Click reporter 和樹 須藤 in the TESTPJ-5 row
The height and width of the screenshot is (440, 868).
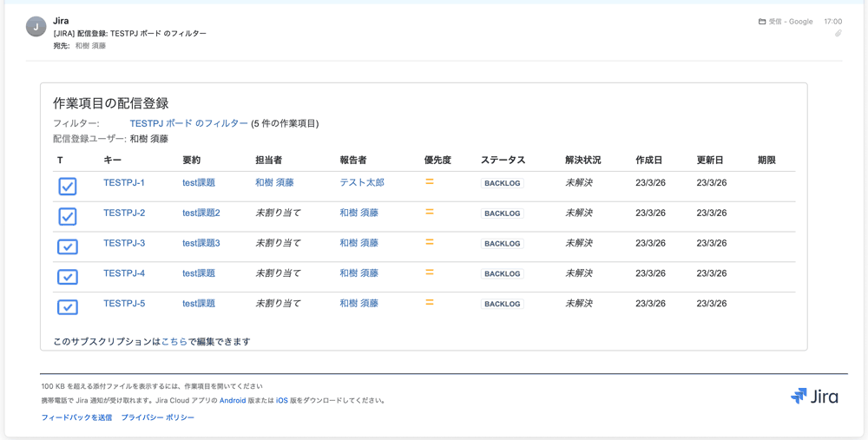[359, 303]
